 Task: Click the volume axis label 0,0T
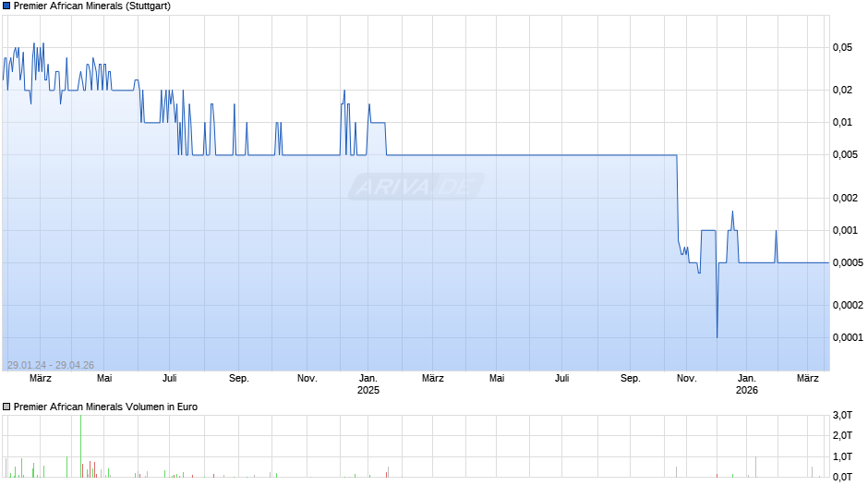pos(842,477)
